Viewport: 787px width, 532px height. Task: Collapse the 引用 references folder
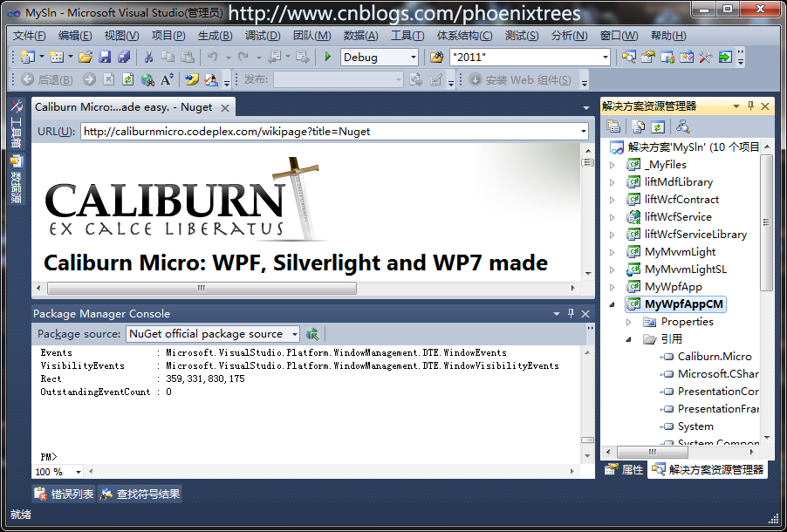click(x=628, y=339)
